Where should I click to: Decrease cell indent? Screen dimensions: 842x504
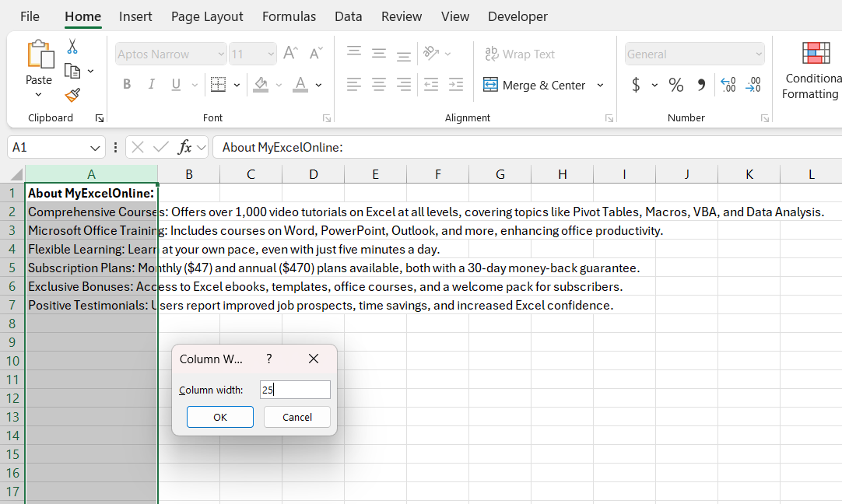[x=431, y=84]
